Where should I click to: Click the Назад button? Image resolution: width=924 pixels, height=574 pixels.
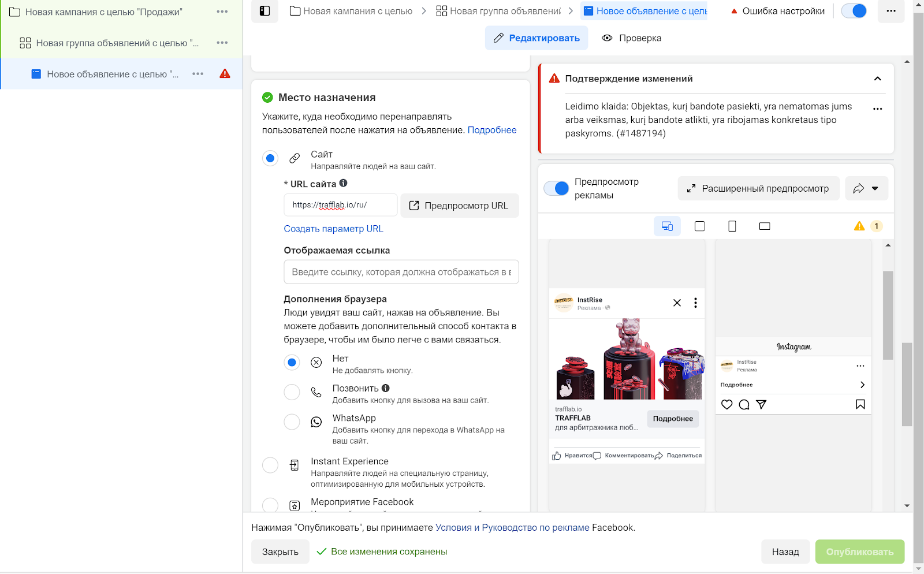coord(785,551)
